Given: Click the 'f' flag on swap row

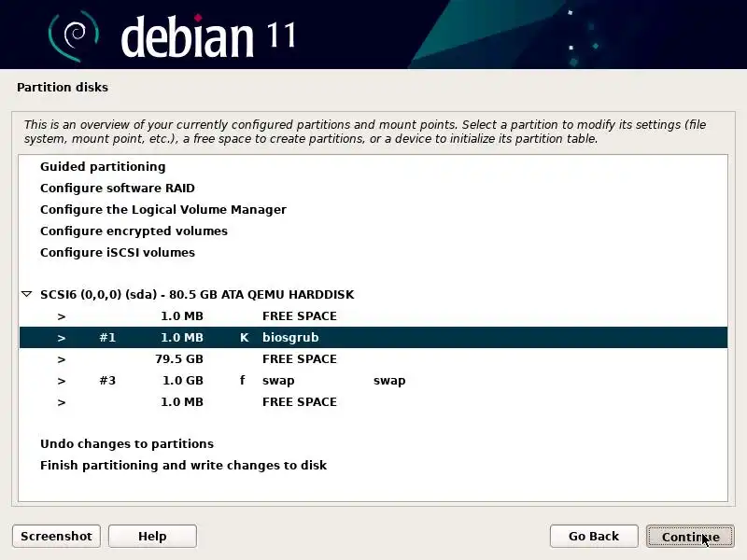Looking at the screenshot, I should [243, 380].
